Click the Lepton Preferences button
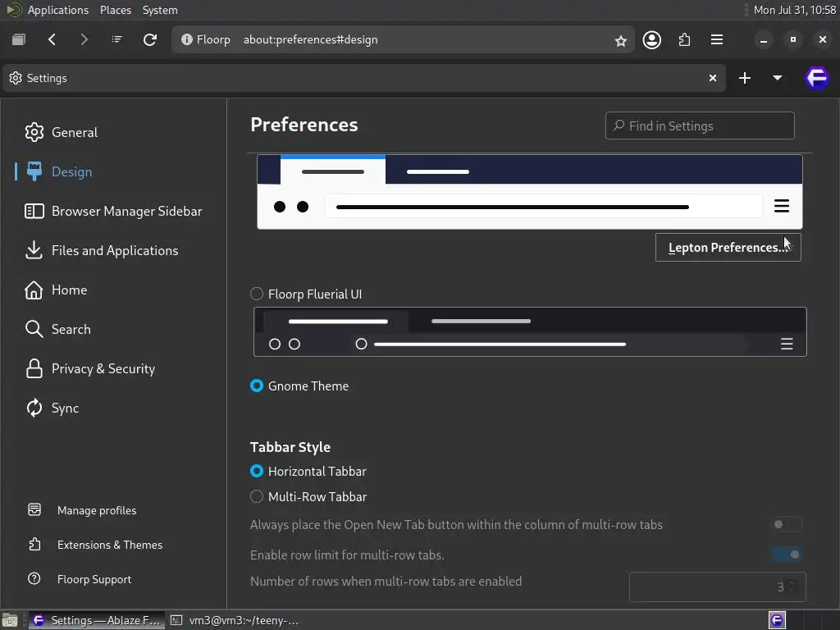840x630 pixels. click(x=728, y=247)
